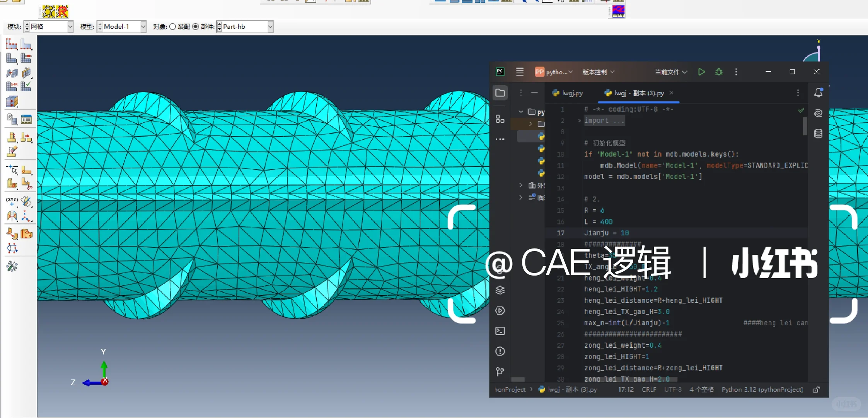This screenshot has height=418, width=868.
Task: Switch to the lwgj.py tab
Action: 568,93
